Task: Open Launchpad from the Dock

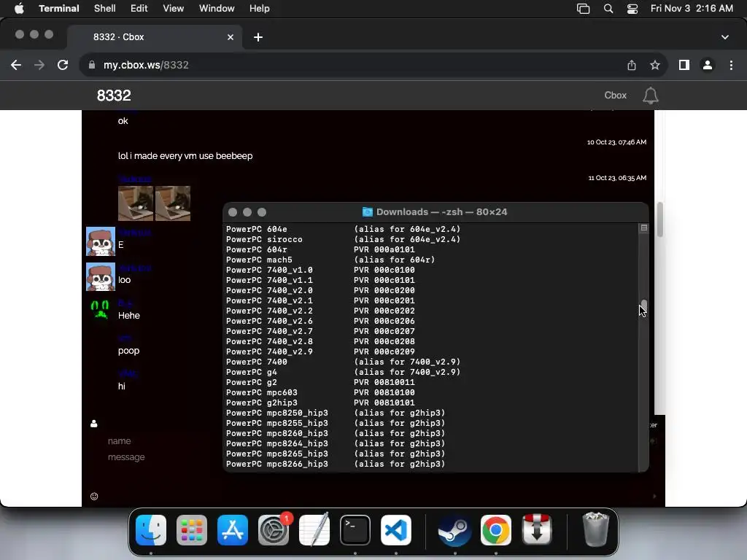Action: pos(192,530)
